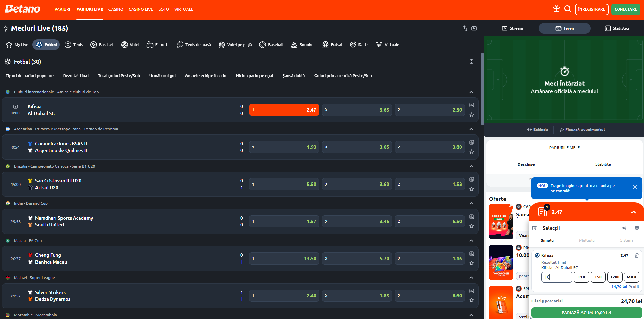Viewport: 644px width, 319px height.
Task: Collapse the Amicale cluburi de Top league
Action: pos(471,92)
